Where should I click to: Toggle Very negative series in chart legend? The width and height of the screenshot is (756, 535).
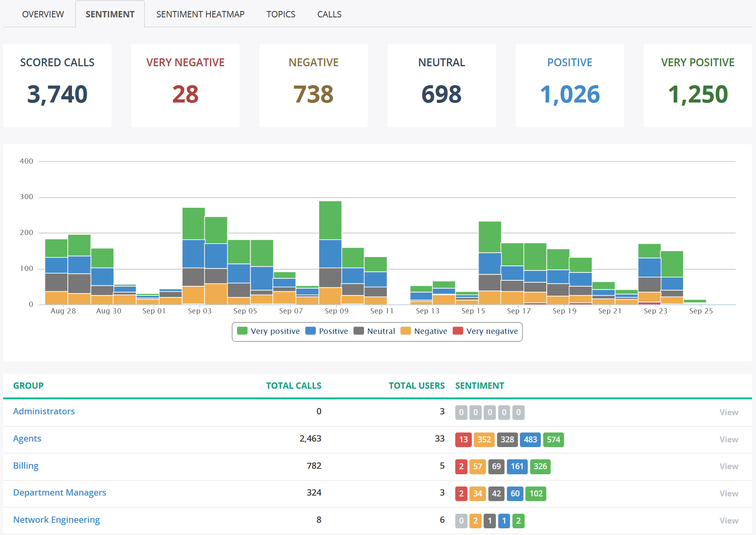[486, 331]
